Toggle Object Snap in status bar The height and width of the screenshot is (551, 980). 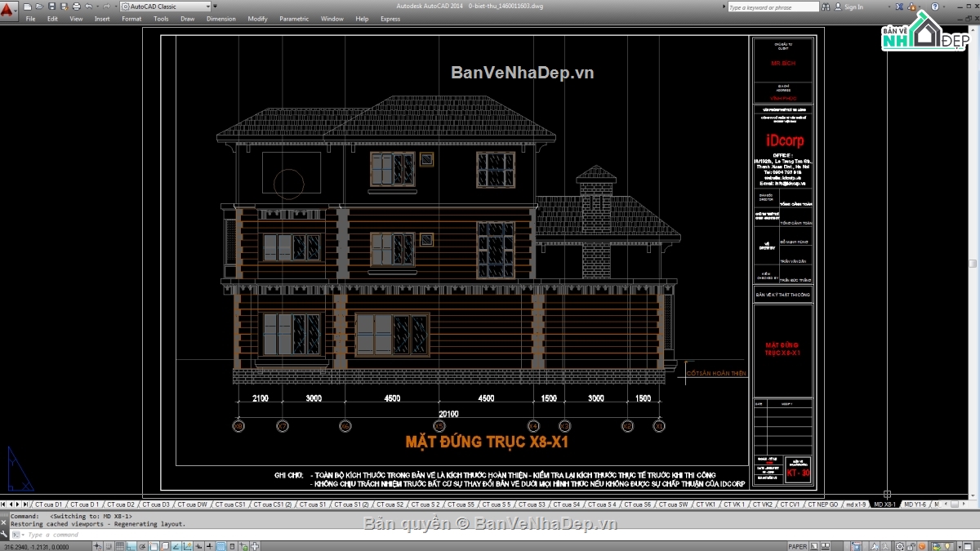(154, 546)
